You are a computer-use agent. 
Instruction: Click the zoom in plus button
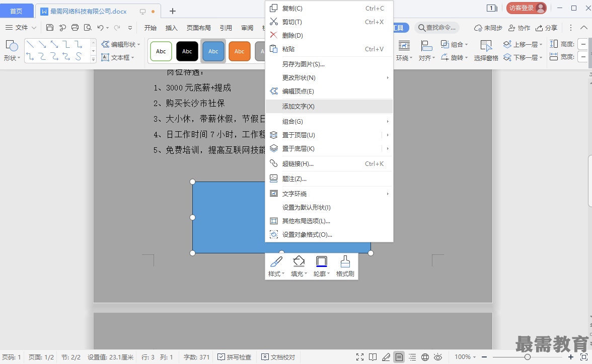tap(571, 357)
